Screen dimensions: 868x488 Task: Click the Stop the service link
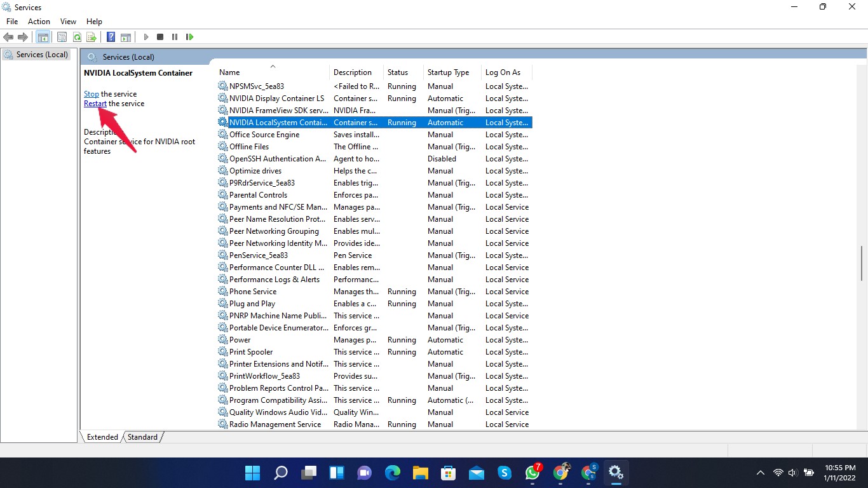92,94
